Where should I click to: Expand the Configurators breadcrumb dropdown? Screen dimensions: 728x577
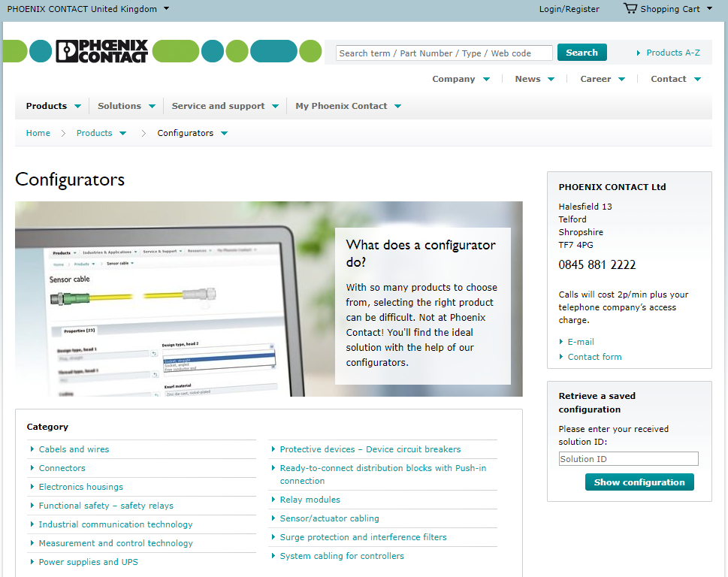[x=224, y=134]
